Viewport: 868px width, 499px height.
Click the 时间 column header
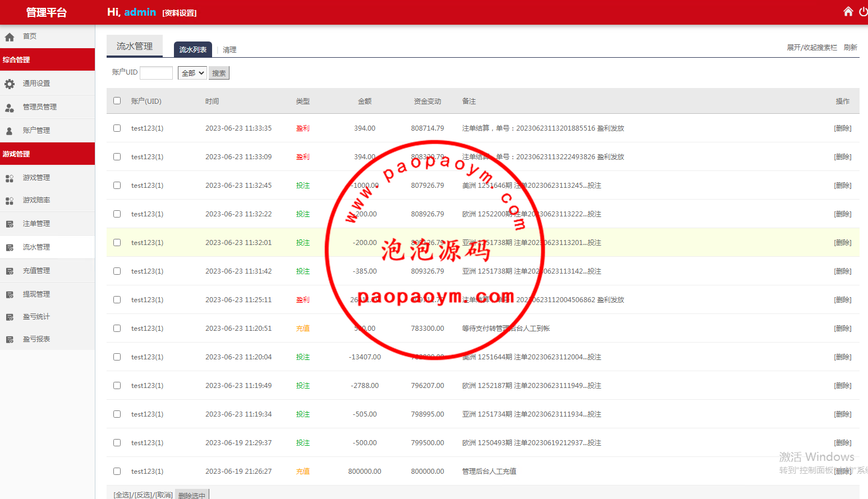tap(212, 101)
